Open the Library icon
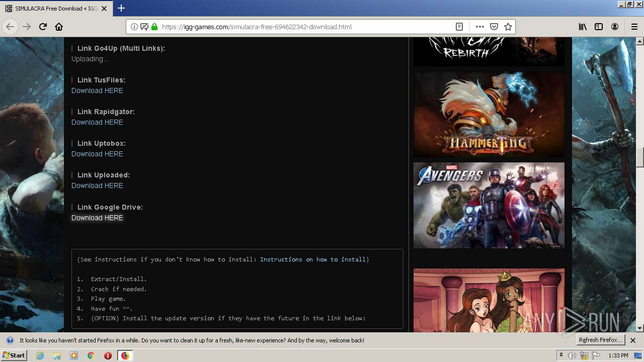The image size is (644, 362). (x=583, y=27)
